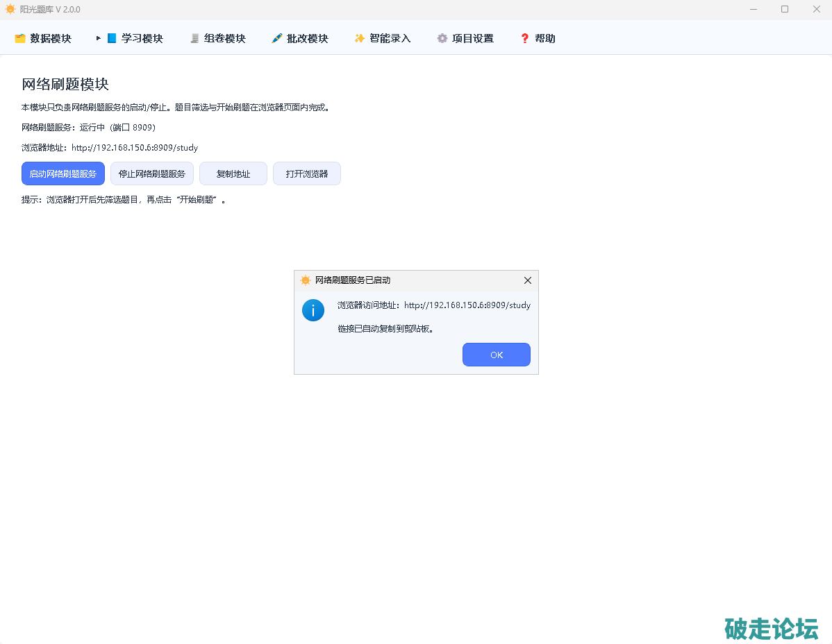
Task: Click the 复制地址 button
Action: 233,173
